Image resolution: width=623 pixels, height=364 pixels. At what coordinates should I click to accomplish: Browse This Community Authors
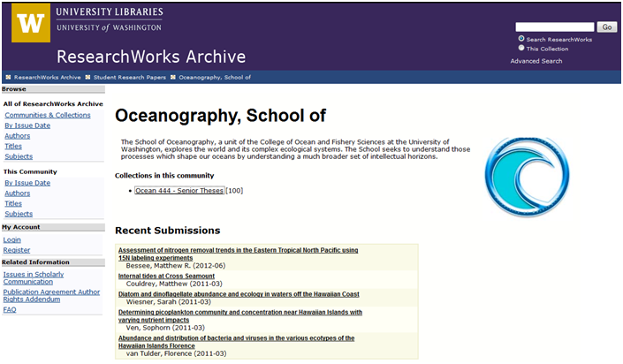(x=18, y=193)
